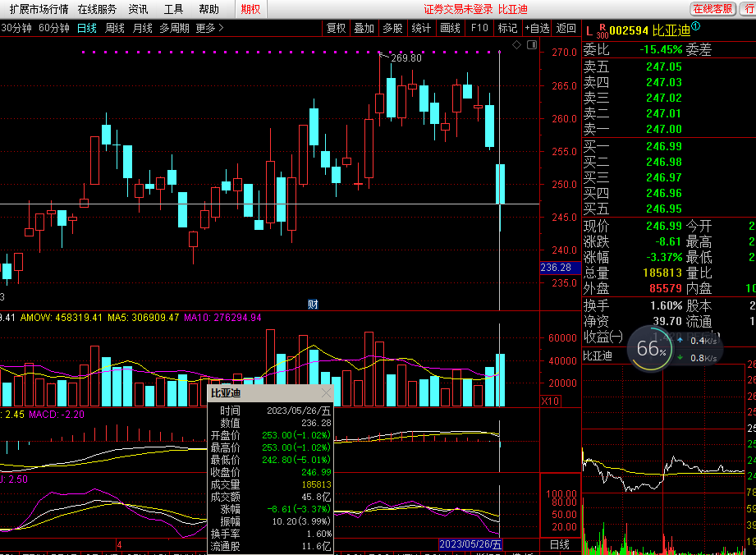Viewport: 756px width, 555px height.
Task: Expand the 更多 period options
Action: [x=210, y=29]
